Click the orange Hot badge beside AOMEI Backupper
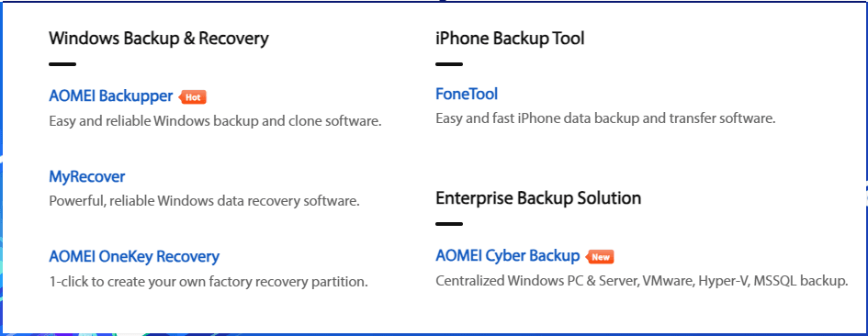Image resolution: width=868 pixels, height=336 pixels. (x=193, y=97)
